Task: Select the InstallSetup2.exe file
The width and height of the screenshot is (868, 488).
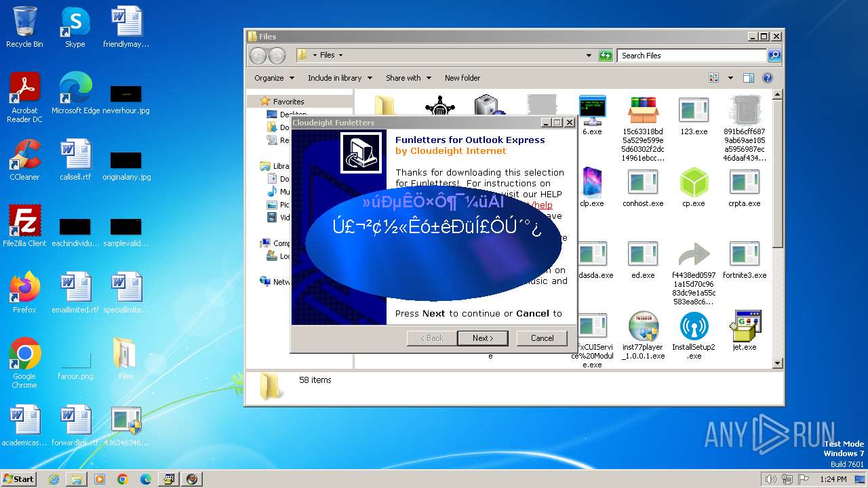Action: tap(694, 335)
